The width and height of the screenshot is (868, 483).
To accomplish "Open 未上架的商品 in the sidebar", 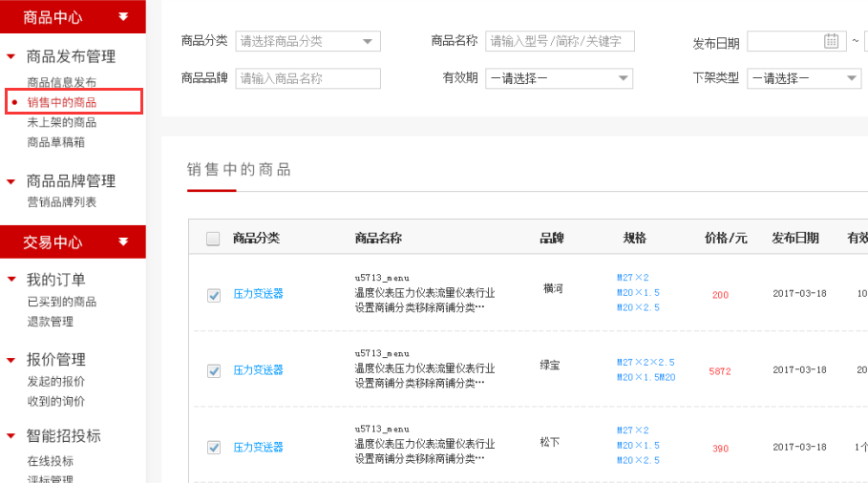I will (61, 122).
